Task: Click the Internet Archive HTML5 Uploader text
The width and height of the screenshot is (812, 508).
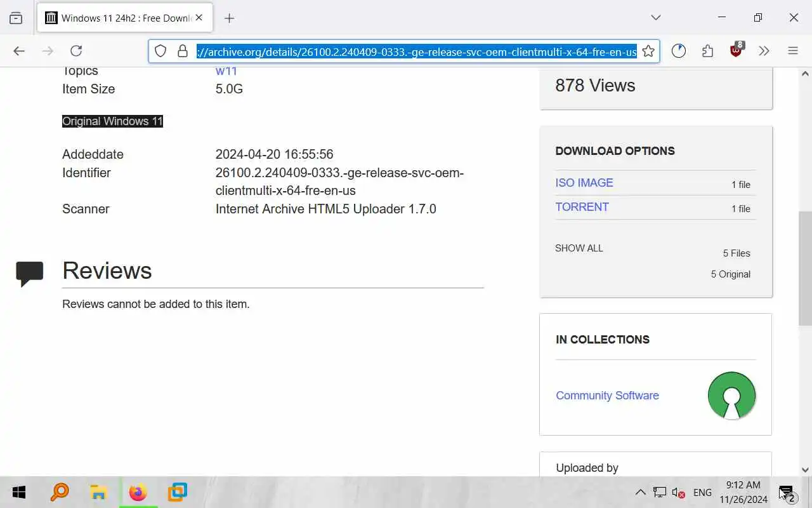Action: pos(326,209)
